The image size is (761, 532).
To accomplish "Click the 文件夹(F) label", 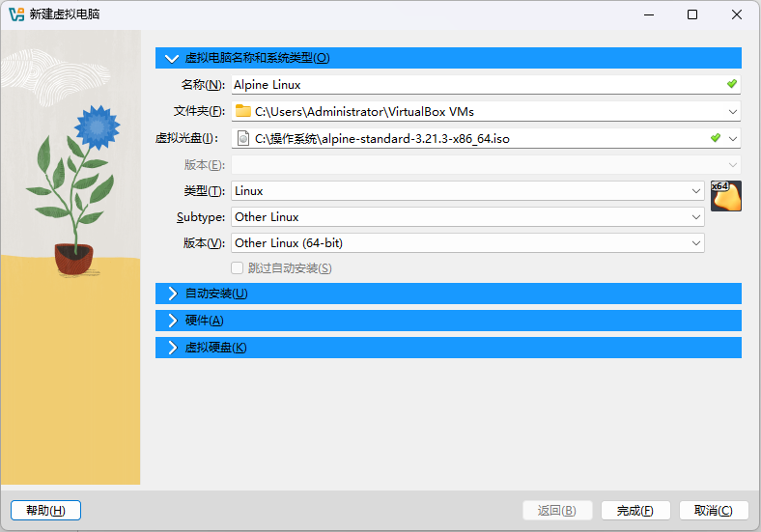I will point(199,112).
